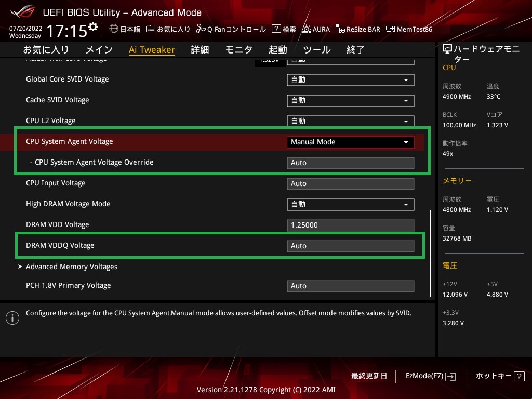532x399 pixels.
Task: Click the settings gear next to clock
Action: pos(93,27)
